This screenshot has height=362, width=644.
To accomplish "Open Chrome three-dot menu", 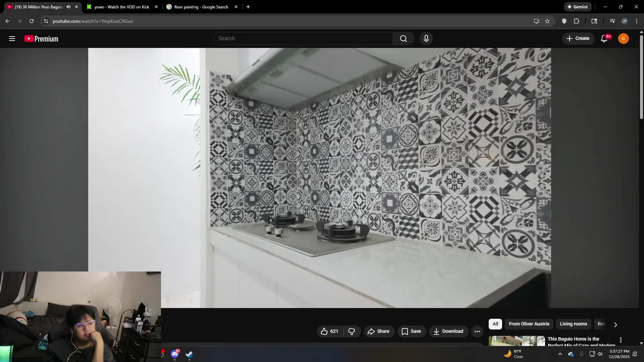I will pyautogui.click(x=636, y=21).
